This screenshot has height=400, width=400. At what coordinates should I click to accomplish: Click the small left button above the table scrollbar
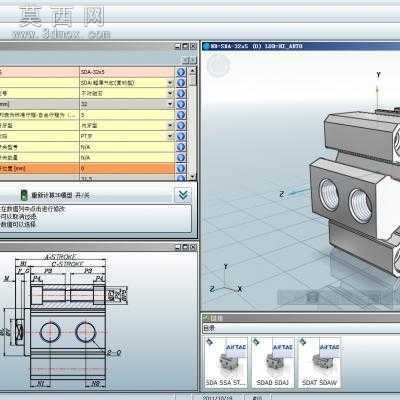(x=186, y=60)
